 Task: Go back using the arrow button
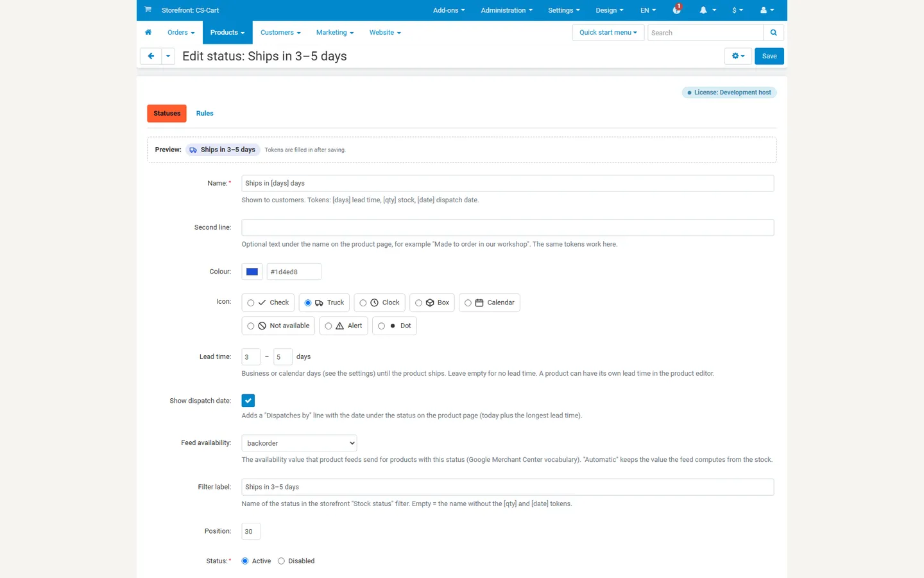click(x=151, y=57)
